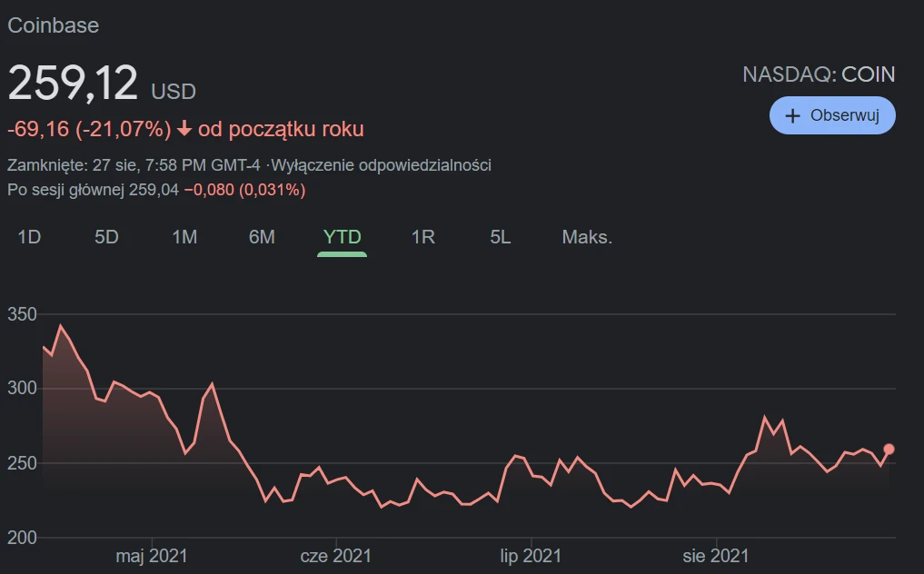924x574 pixels.
Task: Click the 'sie 2021' x-axis label
Action: click(716, 556)
